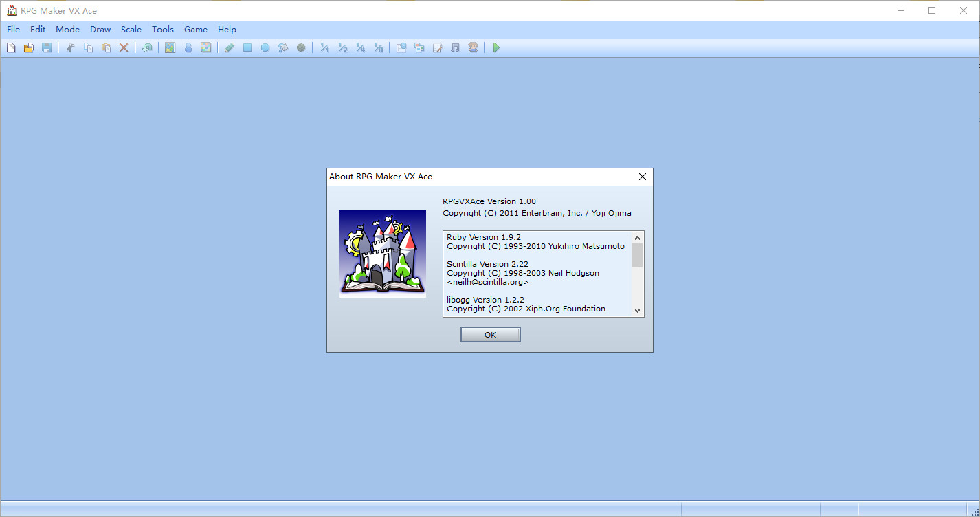Set map scale to 1/2
The width and height of the screenshot is (980, 517).
(342, 47)
